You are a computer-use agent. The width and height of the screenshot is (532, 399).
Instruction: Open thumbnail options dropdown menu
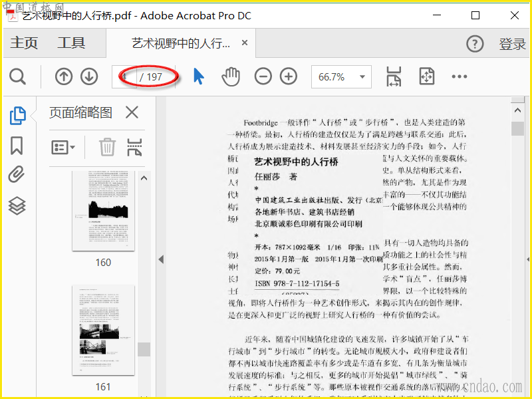pos(63,148)
